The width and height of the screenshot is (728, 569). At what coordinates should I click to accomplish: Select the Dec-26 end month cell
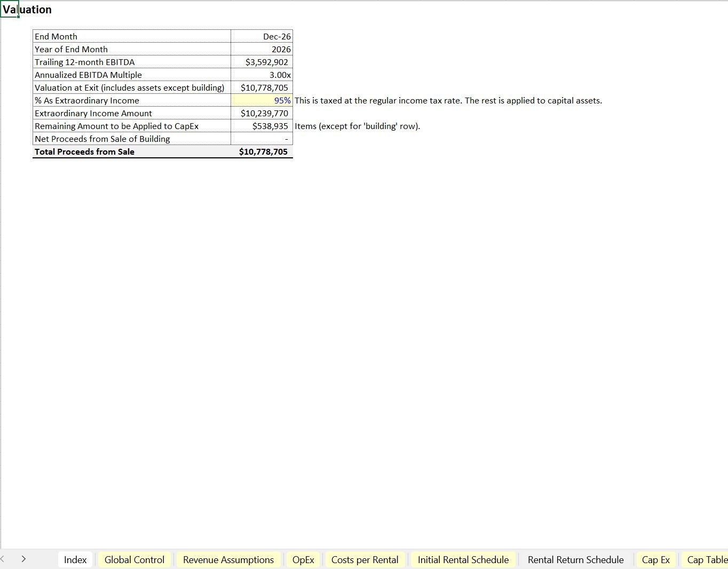tap(262, 36)
